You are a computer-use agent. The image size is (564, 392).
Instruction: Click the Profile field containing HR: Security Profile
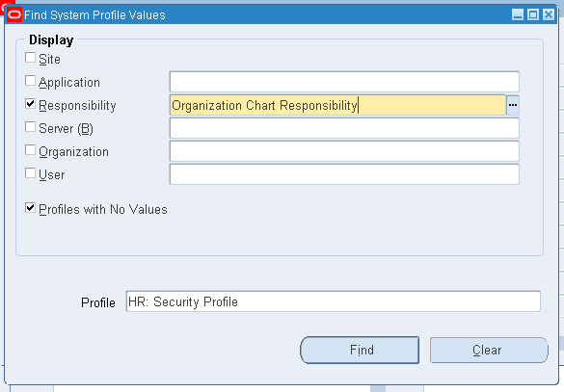[x=333, y=301]
